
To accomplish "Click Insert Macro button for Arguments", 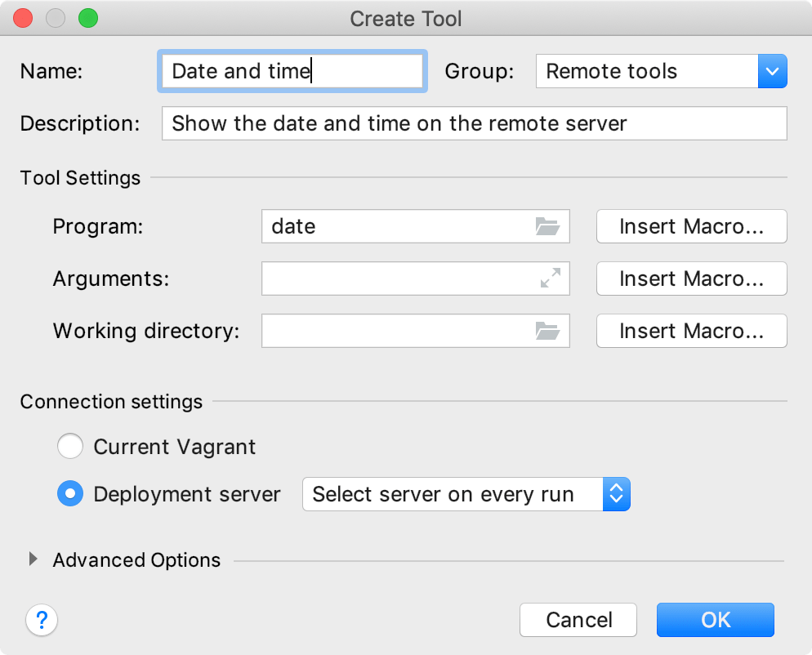I will [x=691, y=278].
